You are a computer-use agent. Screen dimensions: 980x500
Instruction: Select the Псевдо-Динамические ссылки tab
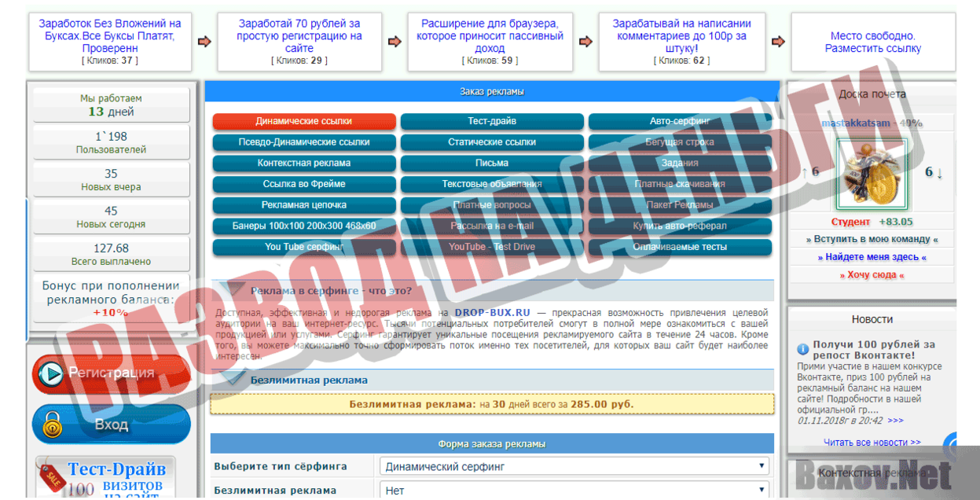pyautogui.click(x=304, y=142)
